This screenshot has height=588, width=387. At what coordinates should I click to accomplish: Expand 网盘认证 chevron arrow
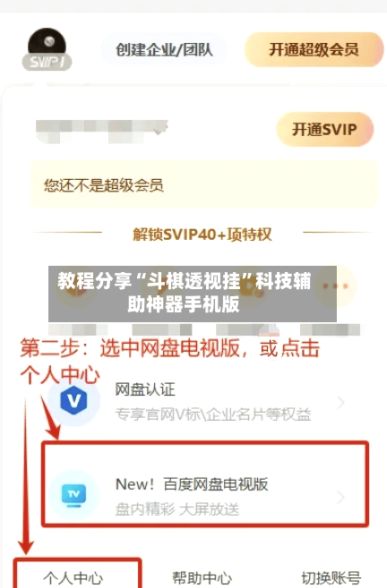pyautogui.click(x=340, y=403)
